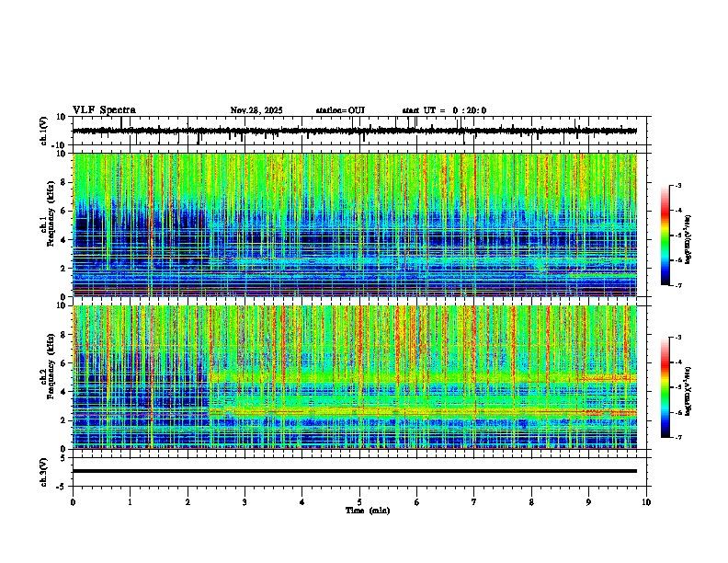
Task: Click the "-5" label on ch.1 colorbar
Action: 678,236
